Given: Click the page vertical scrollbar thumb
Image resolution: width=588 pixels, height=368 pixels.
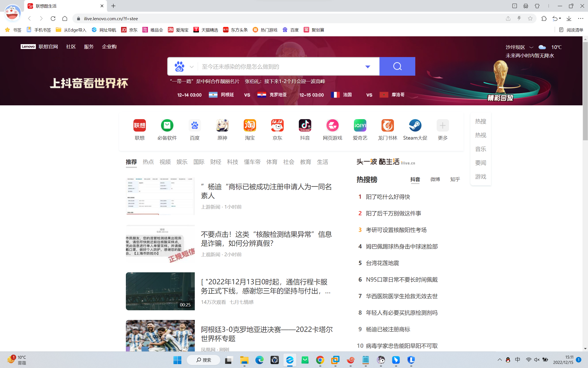Looking at the screenshot, I should (x=585, y=91).
